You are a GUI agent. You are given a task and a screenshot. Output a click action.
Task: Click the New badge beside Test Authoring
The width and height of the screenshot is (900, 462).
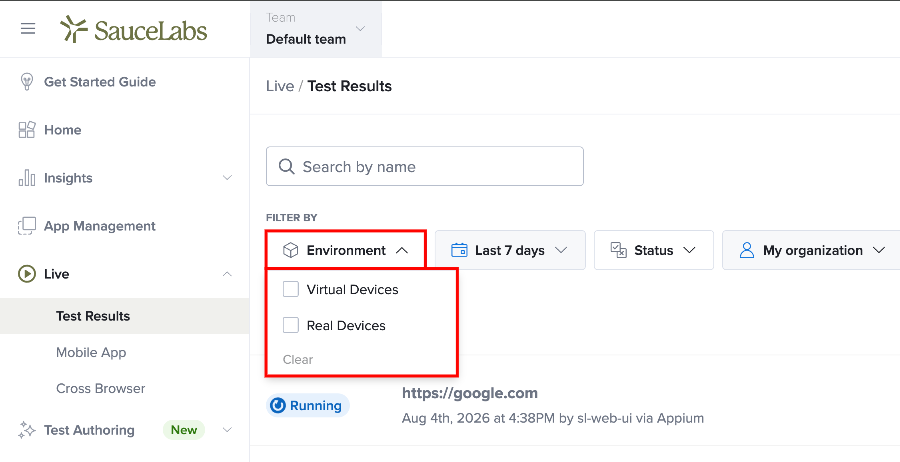[x=184, y=430]
